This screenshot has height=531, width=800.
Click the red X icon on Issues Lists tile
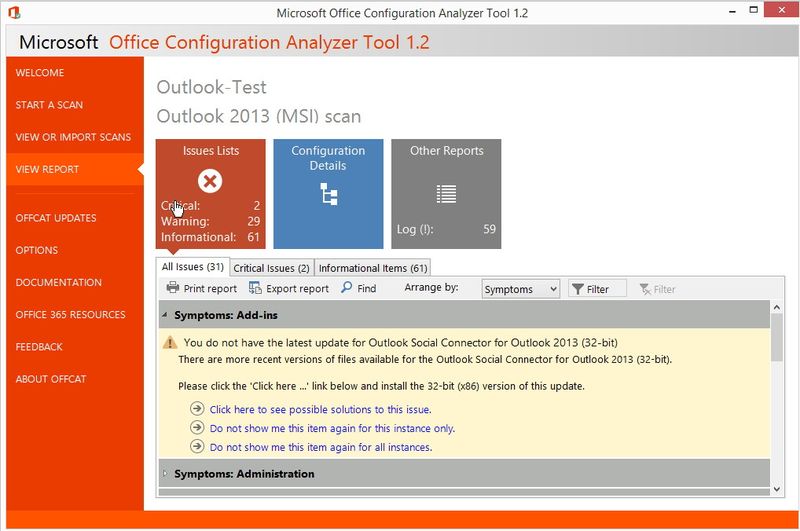210,181
